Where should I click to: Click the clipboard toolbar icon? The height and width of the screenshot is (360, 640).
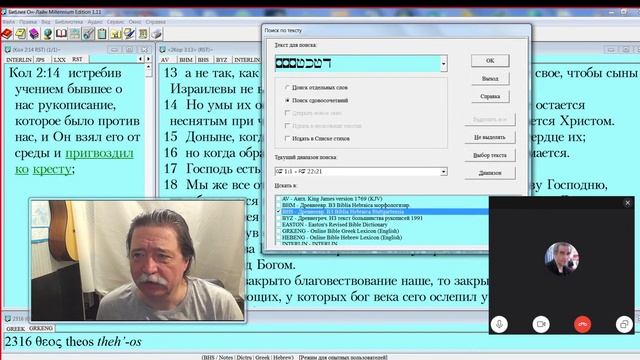click(x=102, y=34)
